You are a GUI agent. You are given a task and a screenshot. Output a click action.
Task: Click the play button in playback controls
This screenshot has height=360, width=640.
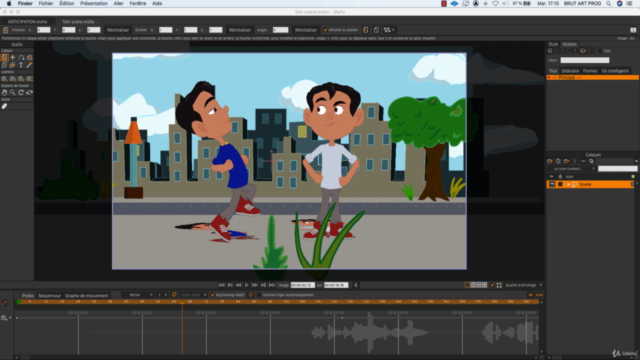click(x=247, y=285)
